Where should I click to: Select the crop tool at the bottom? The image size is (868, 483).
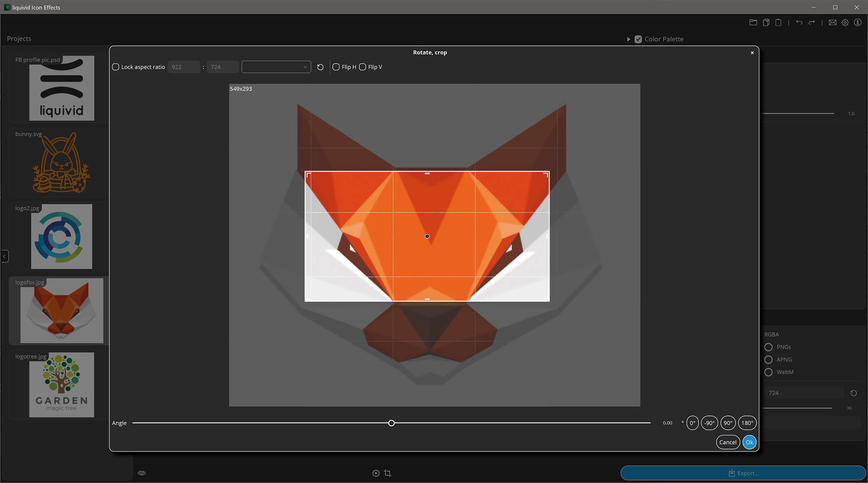pos(388,473)
